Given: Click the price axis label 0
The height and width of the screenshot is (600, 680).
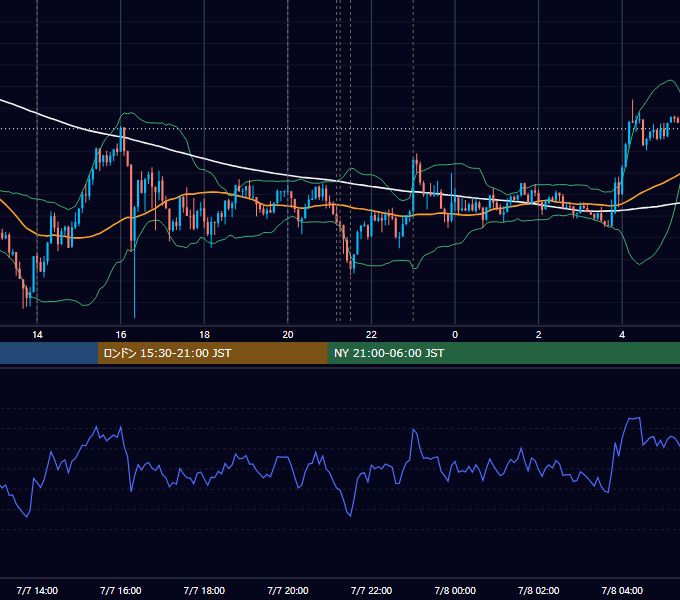Looking at the screenshot, I should [x=455, y=335].
